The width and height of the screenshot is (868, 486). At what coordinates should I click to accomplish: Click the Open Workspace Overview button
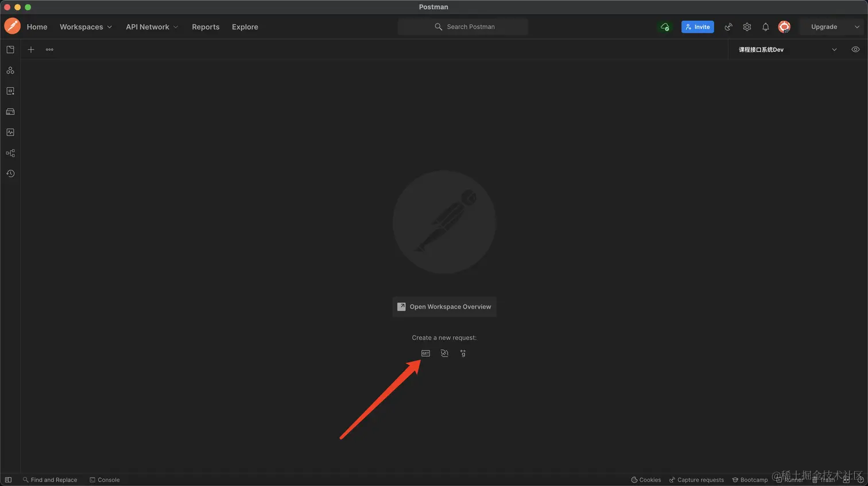(444, 307)
